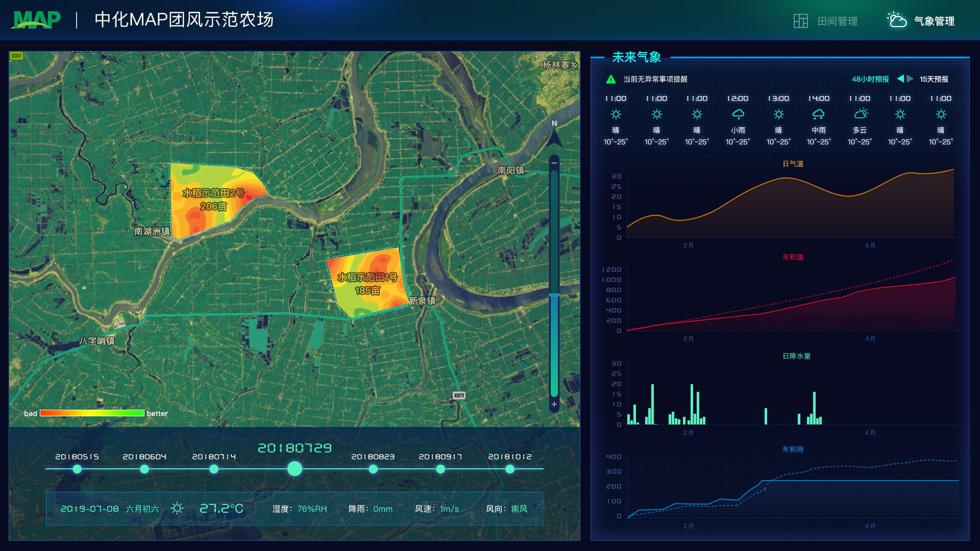Image resolution: width=980 pixels, height=551 pixels.
Task: Click the MAP logo
Action: [36, 20]
